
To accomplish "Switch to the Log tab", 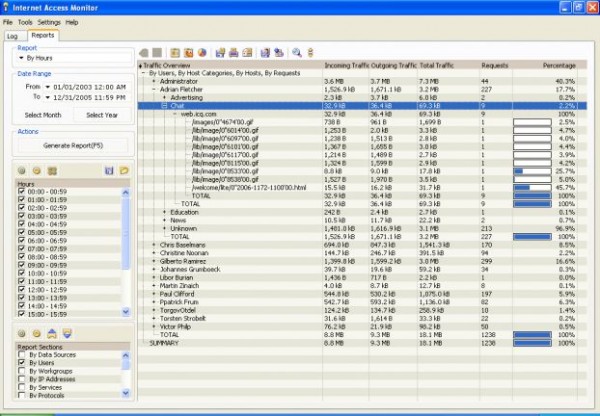I will click(12, 35).
